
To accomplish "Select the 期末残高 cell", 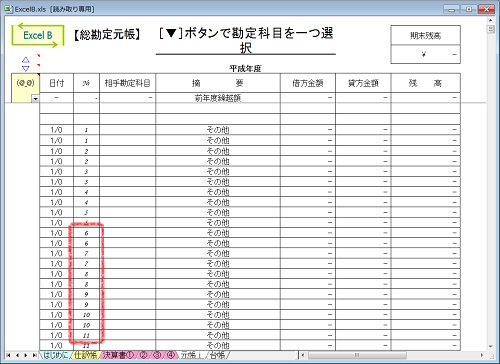I will click(425, 35).
